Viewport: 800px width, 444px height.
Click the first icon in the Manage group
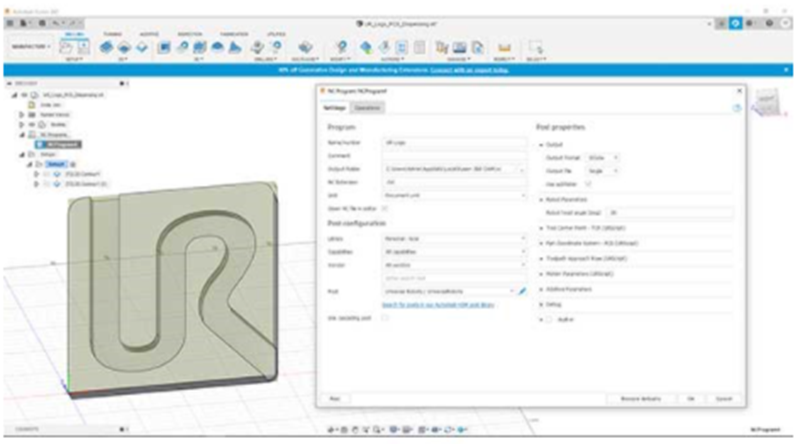point(442,47)
